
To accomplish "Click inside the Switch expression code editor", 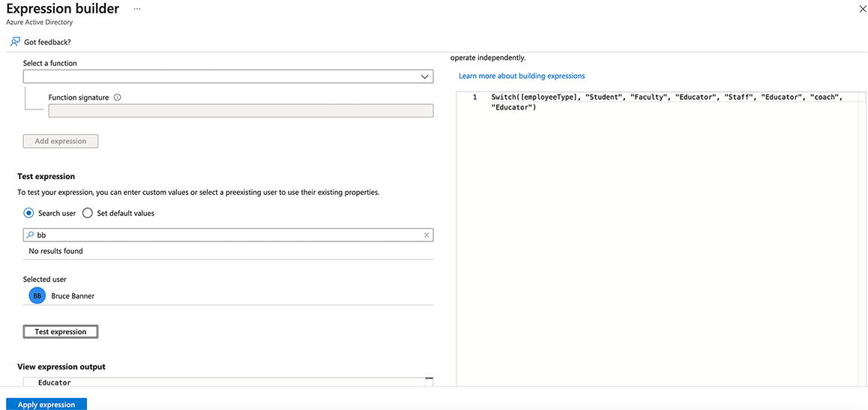I will point(660,225).
